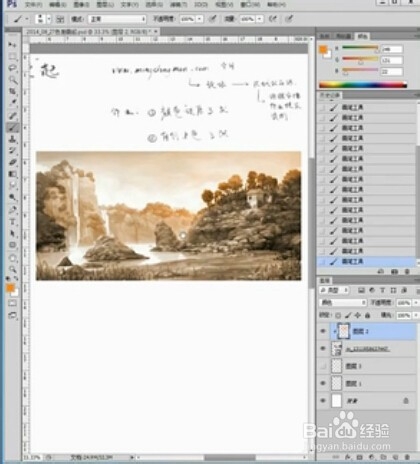Click the foreground color swatch in toolbox
Viewport: 420px width, 464px height.
click(x=11, y=287)
